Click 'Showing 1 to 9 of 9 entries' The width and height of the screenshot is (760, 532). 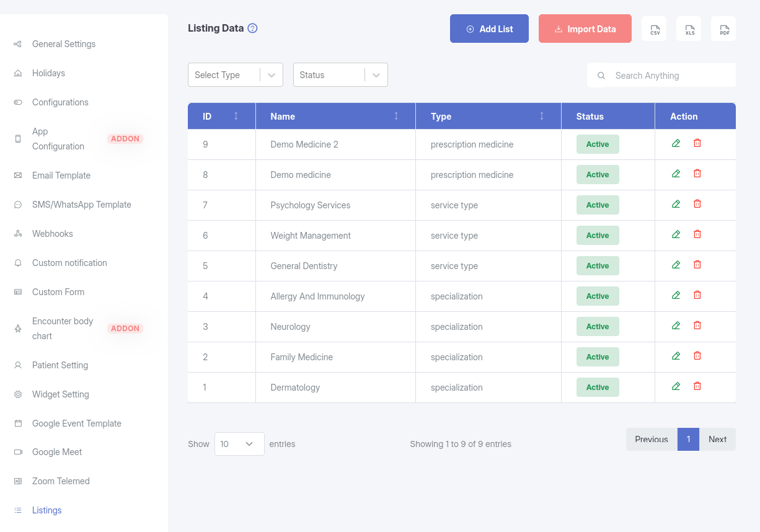click(x=461, y=444)
